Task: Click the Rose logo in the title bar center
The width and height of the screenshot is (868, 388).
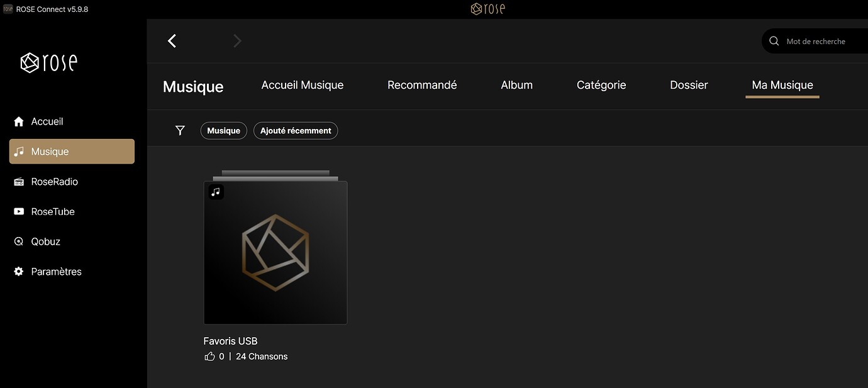Action: (487, 9)
